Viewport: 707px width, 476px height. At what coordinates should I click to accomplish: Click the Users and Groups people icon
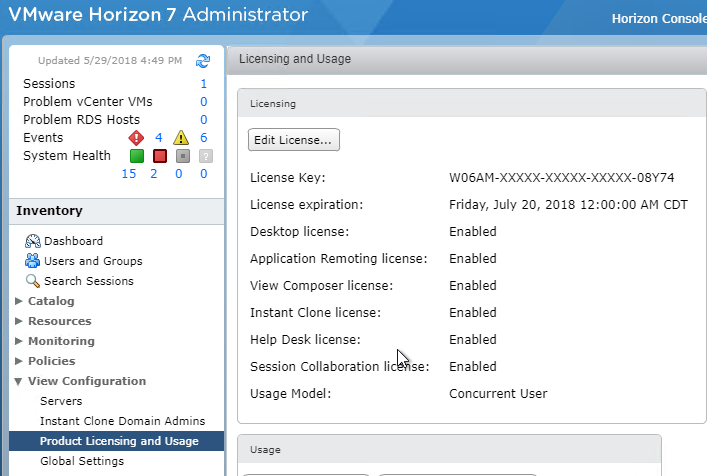point(32,261)
